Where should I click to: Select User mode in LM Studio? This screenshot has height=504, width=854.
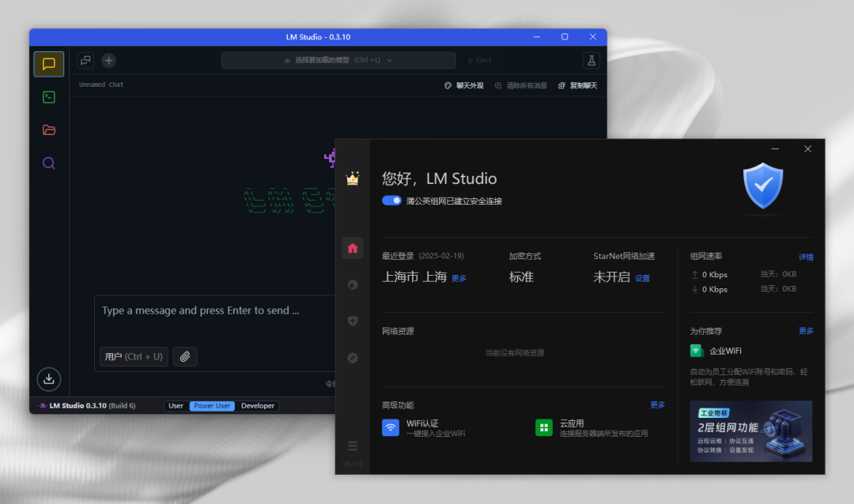coord(176,406)
